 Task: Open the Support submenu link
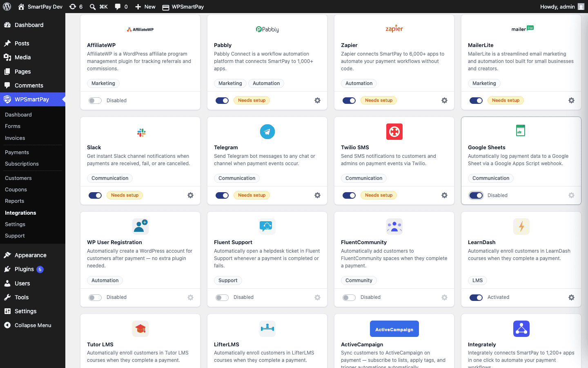15,236
